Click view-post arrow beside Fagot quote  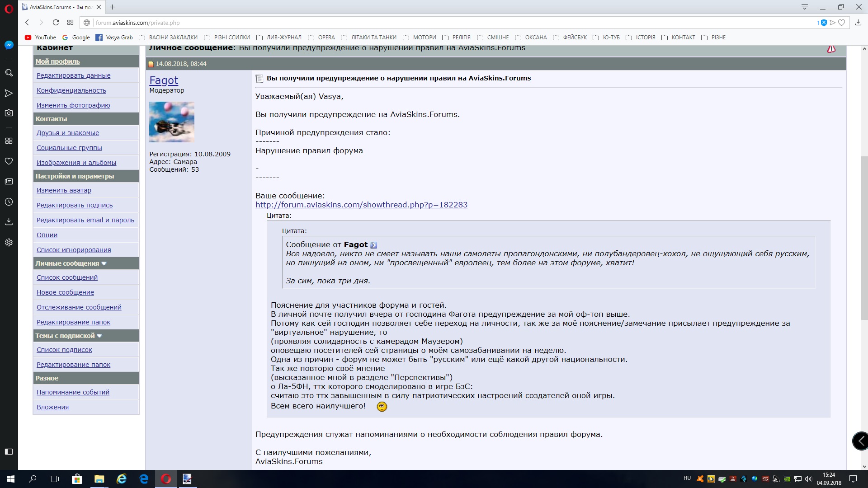coord(373,245)
